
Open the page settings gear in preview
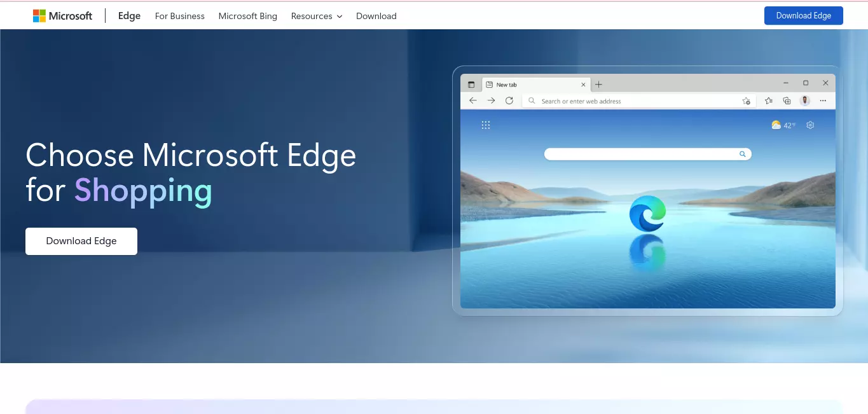(x=810, y=125)
